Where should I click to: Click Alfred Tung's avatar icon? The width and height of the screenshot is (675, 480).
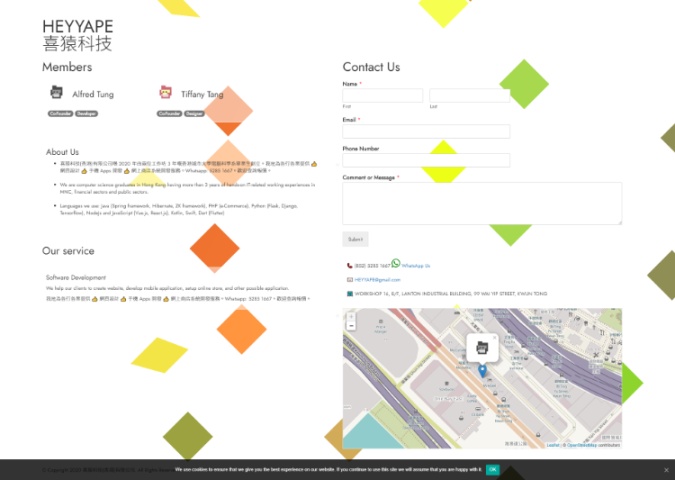click(x=56, y=93)
